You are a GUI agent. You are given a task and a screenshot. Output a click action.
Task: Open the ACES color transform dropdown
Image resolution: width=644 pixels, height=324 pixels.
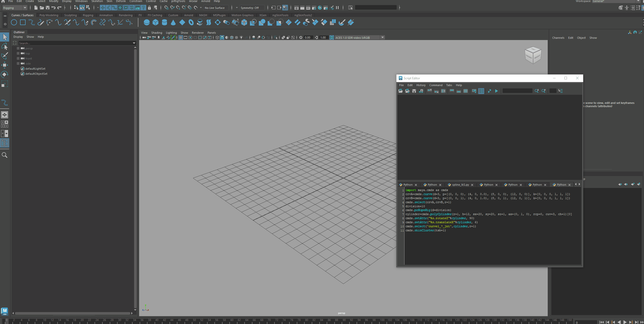pyautogui.click(x=382, y=37)
